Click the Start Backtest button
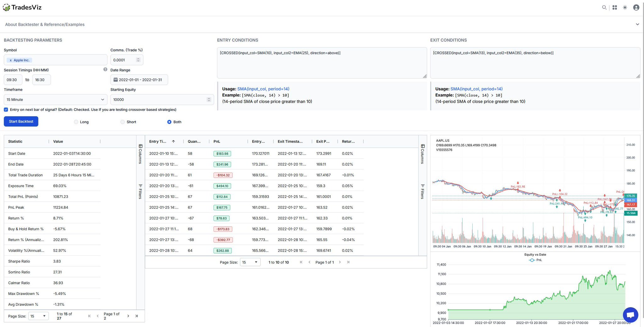644x327 pixels. [x=21, y=122]
